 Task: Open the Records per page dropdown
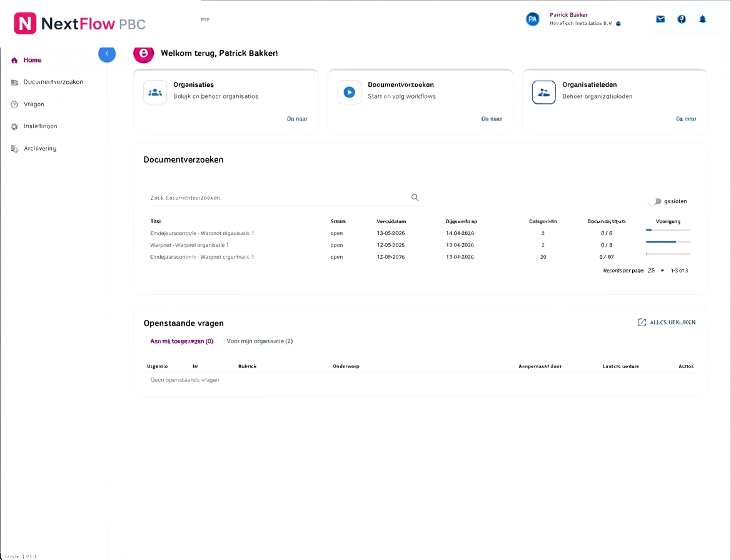(x=655, y=271)
